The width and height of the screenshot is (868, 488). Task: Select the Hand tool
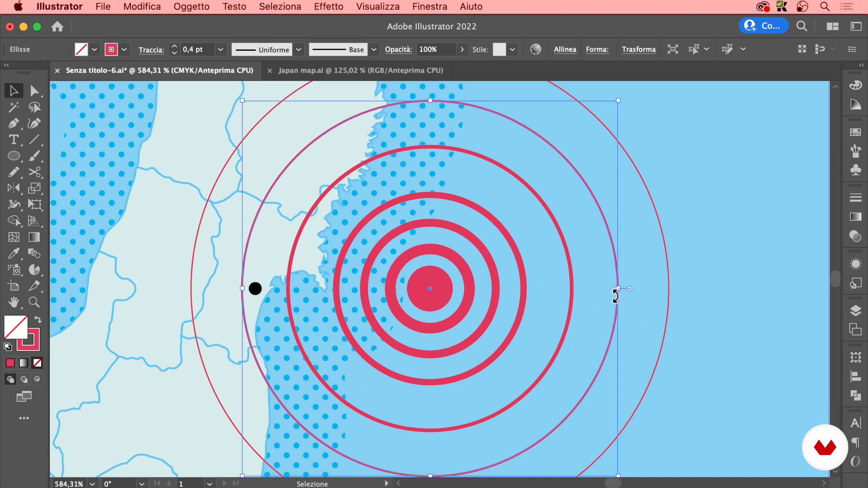(14, 302)
